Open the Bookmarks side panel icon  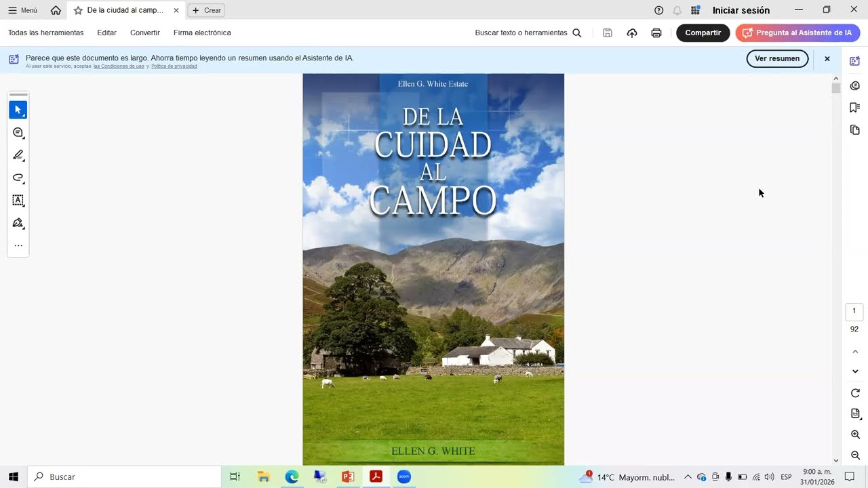click(x=854, y=107)
